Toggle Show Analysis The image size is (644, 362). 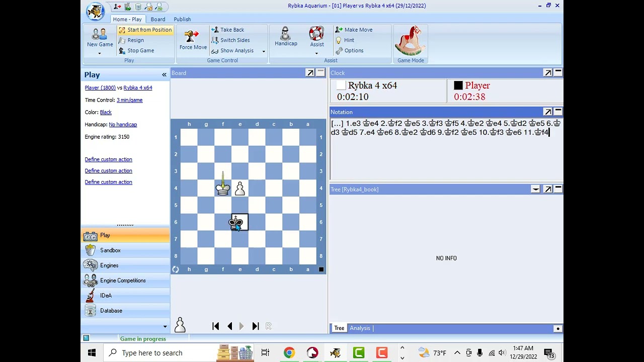point(232,51)
